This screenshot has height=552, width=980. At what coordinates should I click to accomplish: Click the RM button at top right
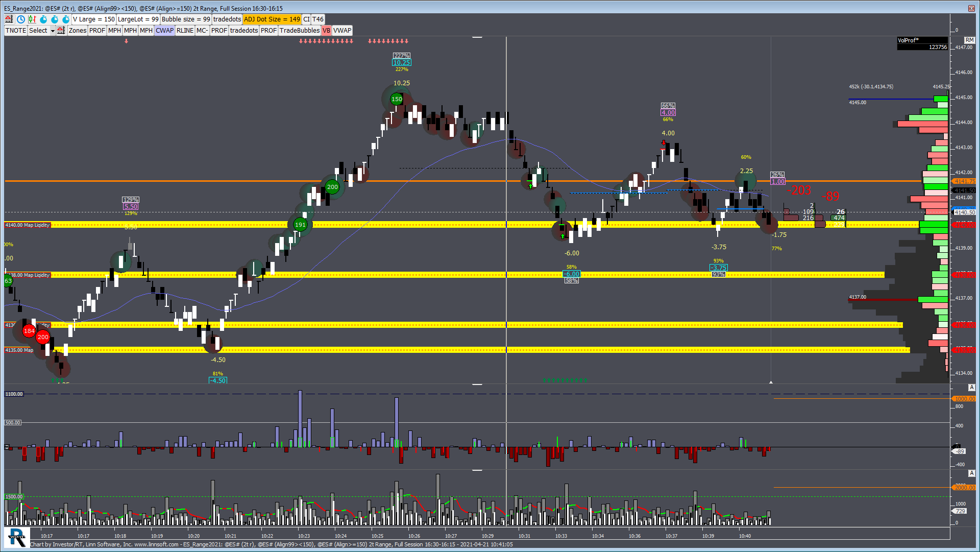pos(969,40)
